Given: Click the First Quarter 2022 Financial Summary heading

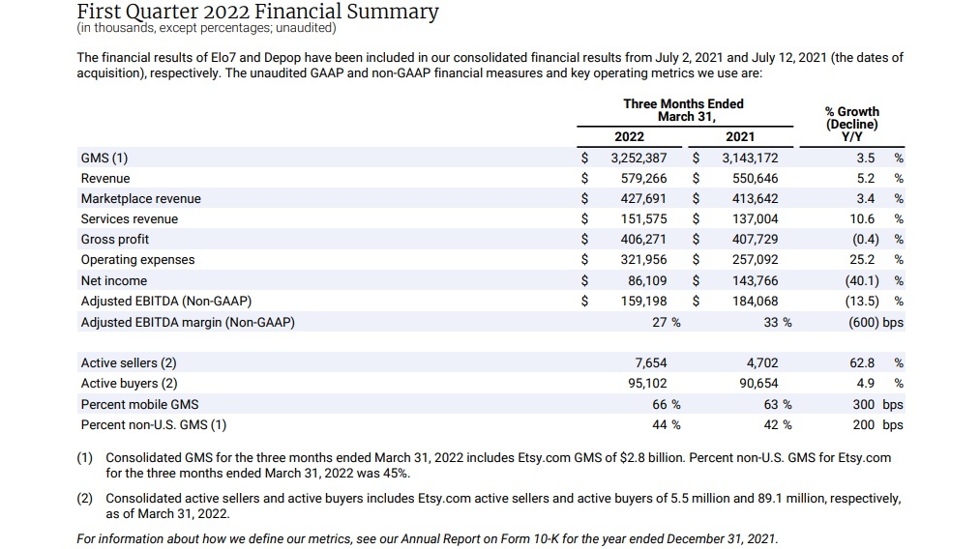Looking at the screenshot, I should [256, 12].
